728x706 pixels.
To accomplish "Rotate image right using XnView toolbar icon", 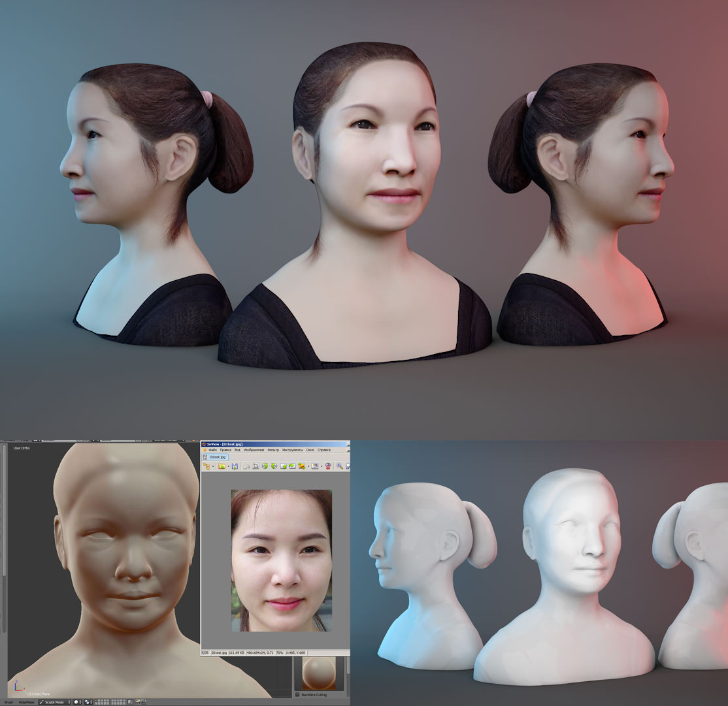I will coord(274,466).
